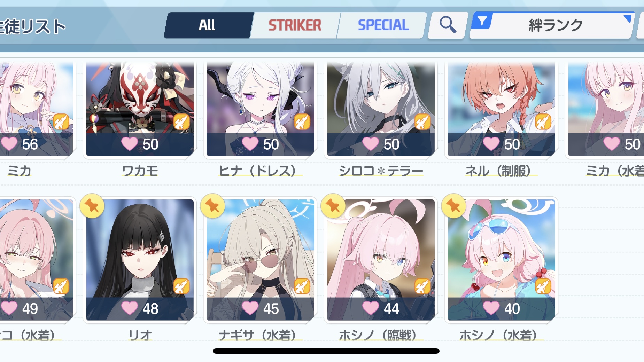Open the magnifier search button

pyautogui.click(x=448, y=25)
